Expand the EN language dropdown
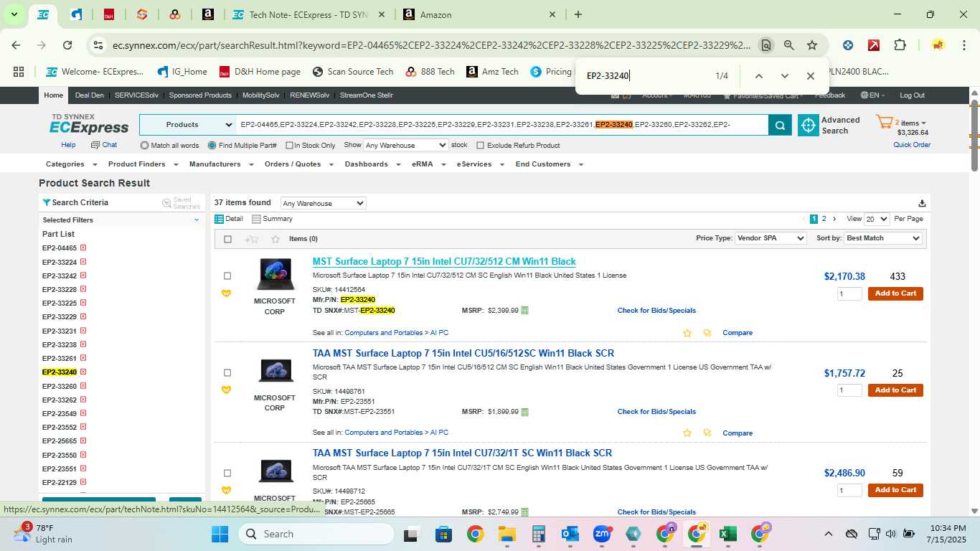The width and height of the screenshot is (980, 551). [873, 95]
